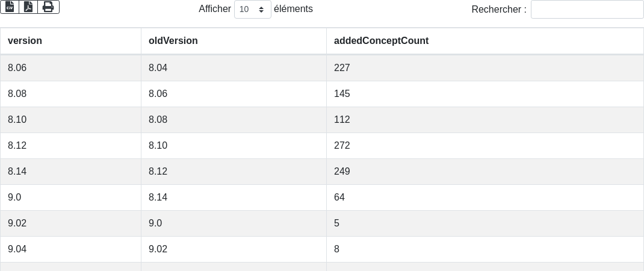
Task: Select the oldVersion 9.02 cell
Action: [x=158, y=249]
